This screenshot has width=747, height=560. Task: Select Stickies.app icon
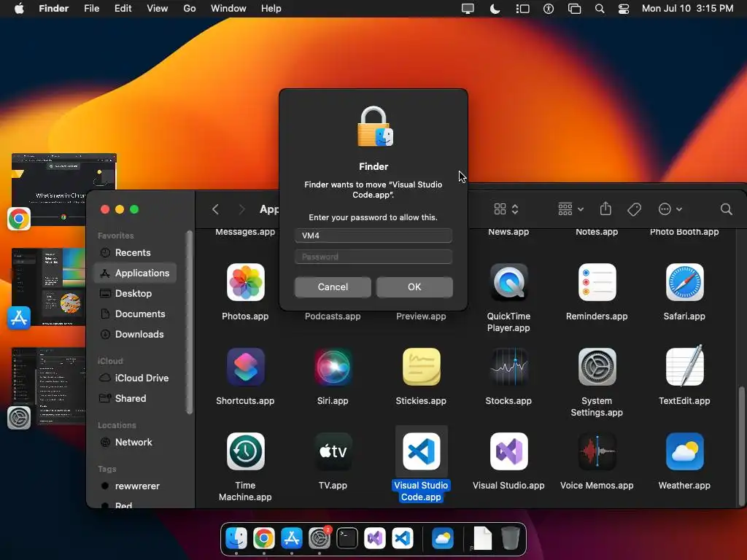[x=421, y=367]
